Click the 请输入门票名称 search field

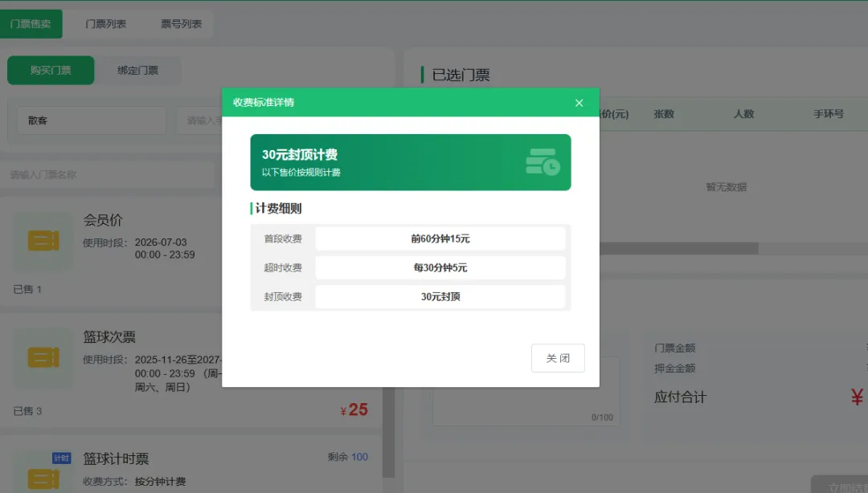pos(108,175)
